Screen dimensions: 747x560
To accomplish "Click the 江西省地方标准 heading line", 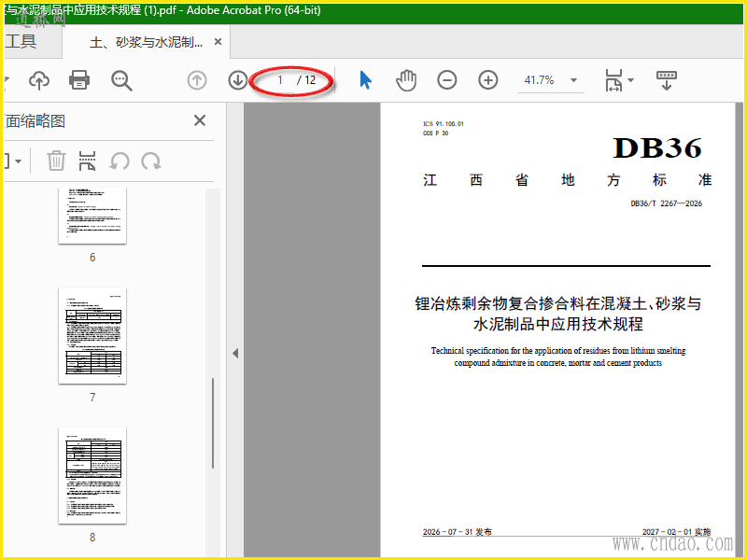I will [x=567, y=180].
